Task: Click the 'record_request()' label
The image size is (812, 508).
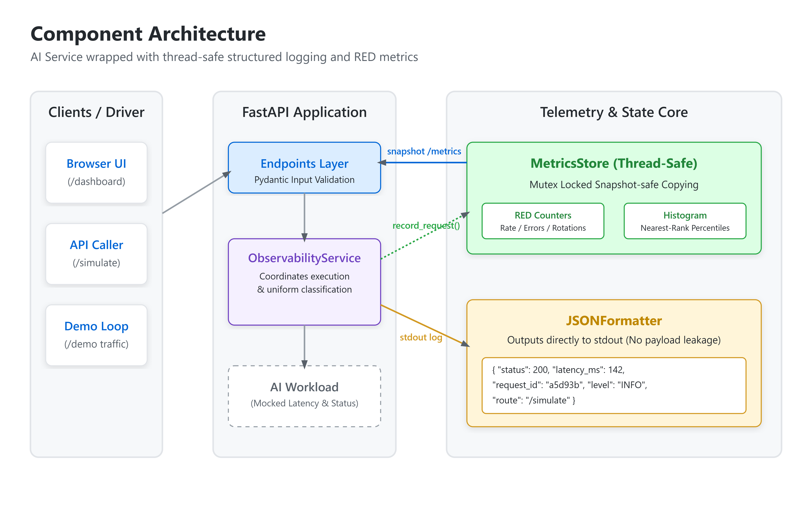Action: pos(426,225)
